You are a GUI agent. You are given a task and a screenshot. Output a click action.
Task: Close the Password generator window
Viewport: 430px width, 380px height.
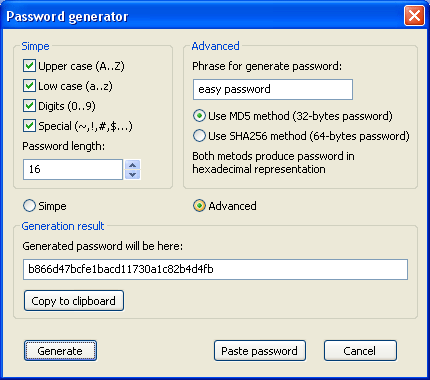click(x=414, y=15)
